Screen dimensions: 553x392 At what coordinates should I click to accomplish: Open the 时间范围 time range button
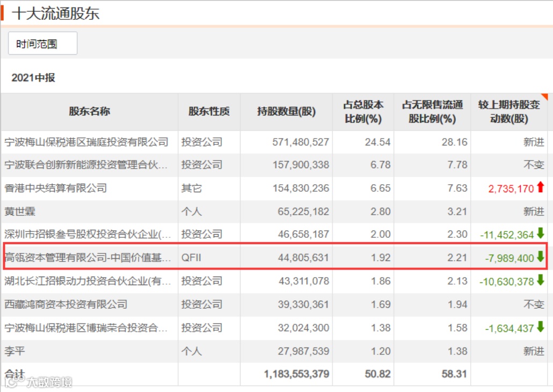[42, 43]
